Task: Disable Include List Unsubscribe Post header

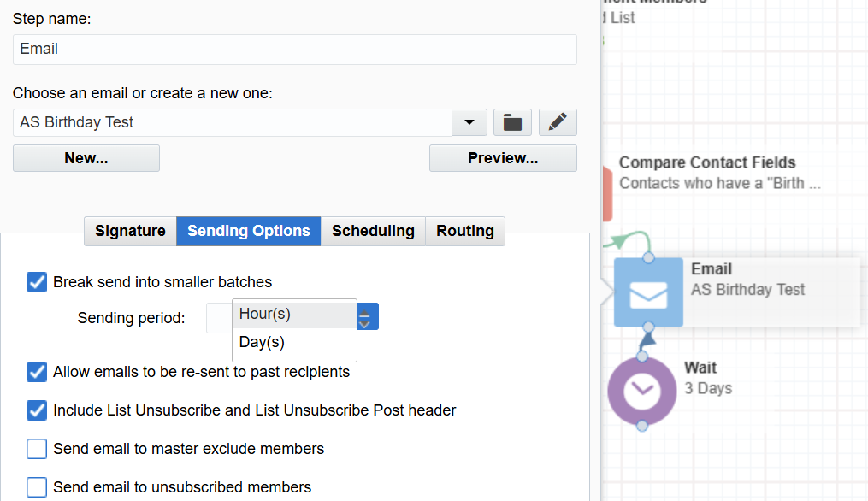Action: coord(36,410)
